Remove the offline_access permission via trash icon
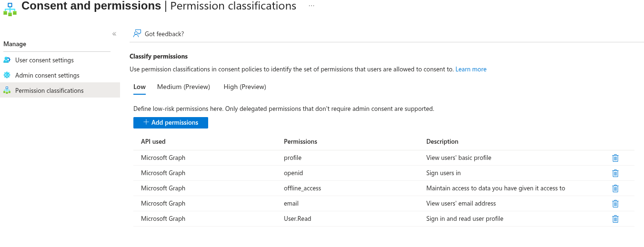The width and height of the screenshot is (644, 247). [x=615, y=188]
